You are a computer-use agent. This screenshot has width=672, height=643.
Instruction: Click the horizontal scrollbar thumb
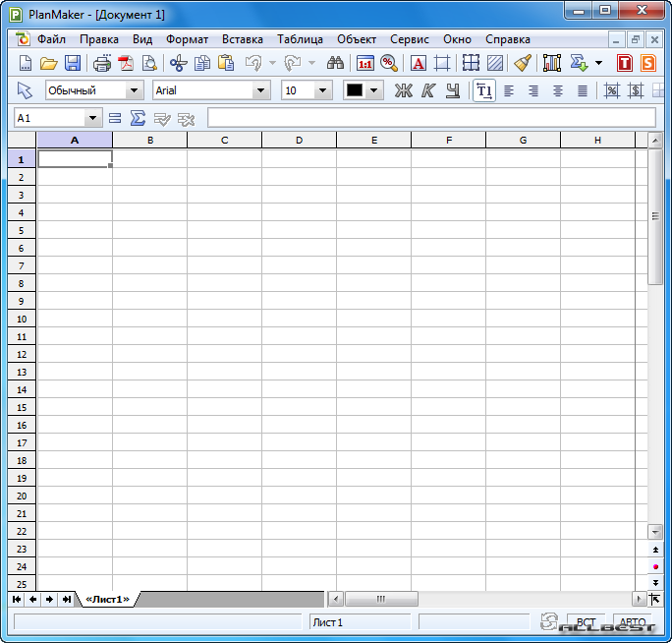coord(381,599)
